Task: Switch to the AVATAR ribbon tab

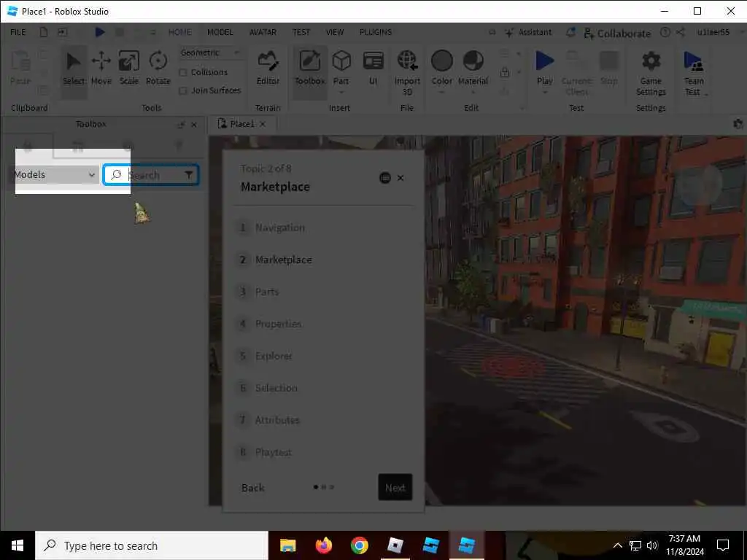Action: tap(263, 32)
